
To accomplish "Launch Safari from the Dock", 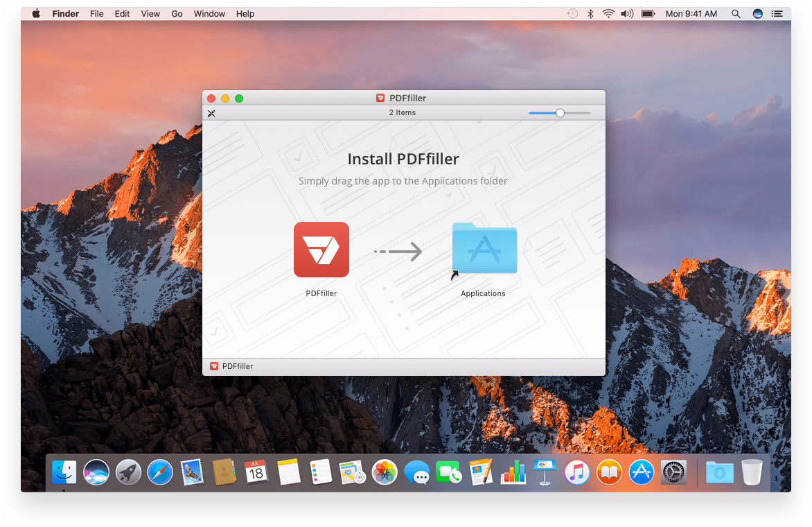I will coord(160,472).
